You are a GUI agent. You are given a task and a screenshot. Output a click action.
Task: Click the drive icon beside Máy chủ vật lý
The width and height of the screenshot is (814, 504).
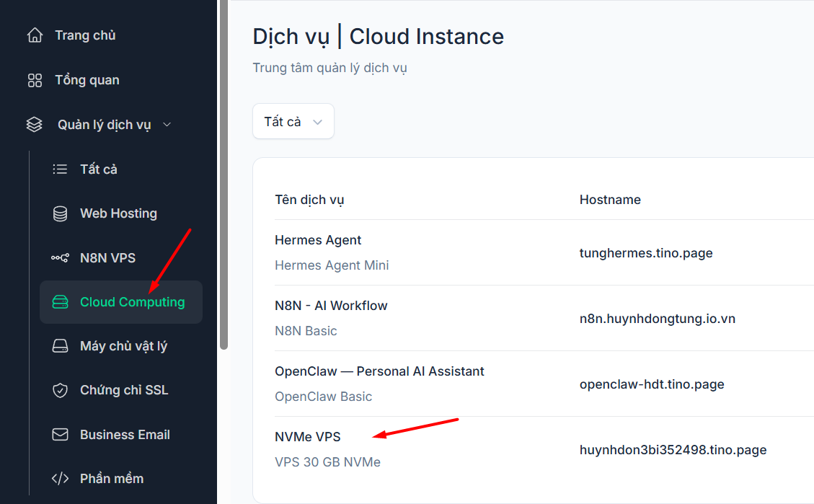pos(61,346)
